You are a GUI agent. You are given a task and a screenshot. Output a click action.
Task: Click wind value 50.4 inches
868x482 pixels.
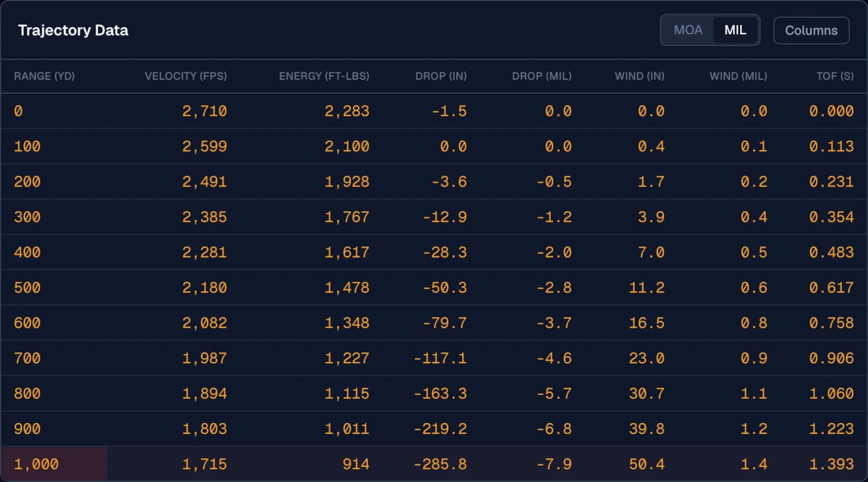[x=647, y=464]
